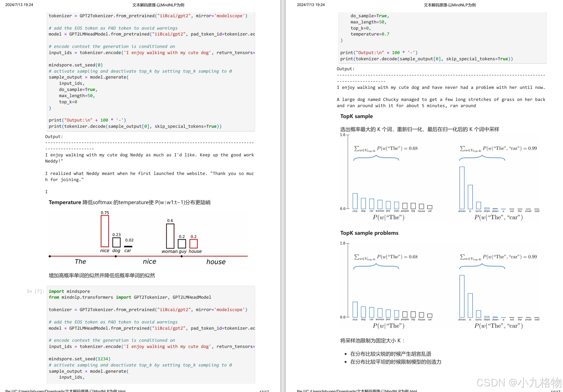This screenshot has width=563, height=392.
Task: Click the large 'house' label under the timeline
Action: 216,262
